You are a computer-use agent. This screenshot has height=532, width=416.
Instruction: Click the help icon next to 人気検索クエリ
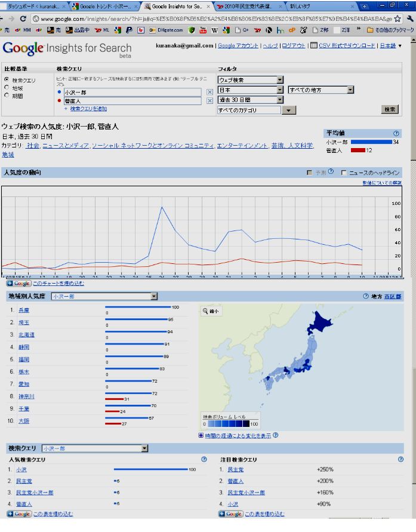(204, 459)
